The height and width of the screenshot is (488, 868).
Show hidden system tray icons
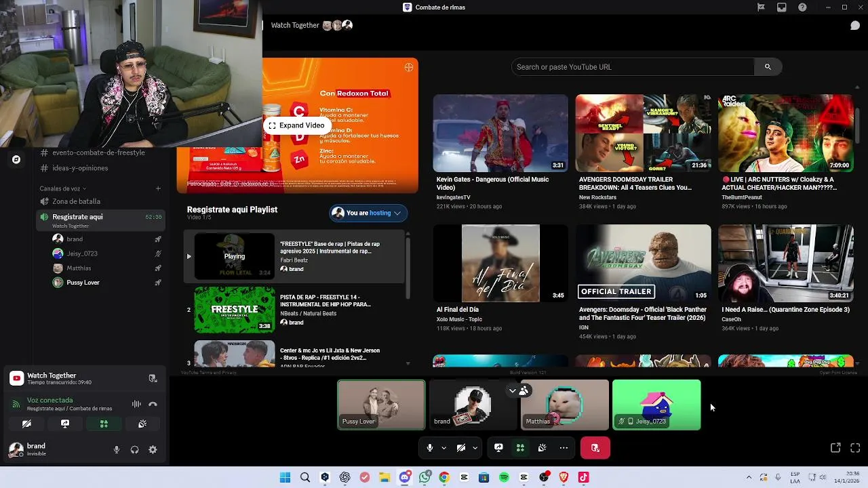(x=749, y=477)
